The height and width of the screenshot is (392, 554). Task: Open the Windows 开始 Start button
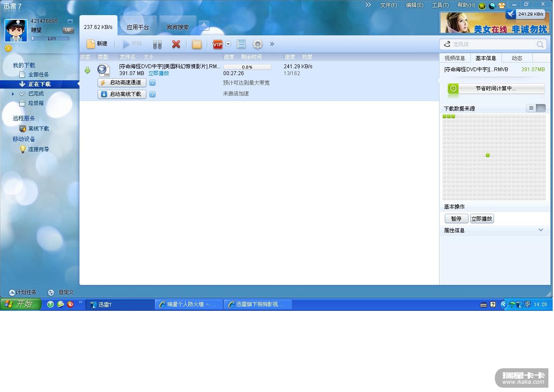pos(20,304)
